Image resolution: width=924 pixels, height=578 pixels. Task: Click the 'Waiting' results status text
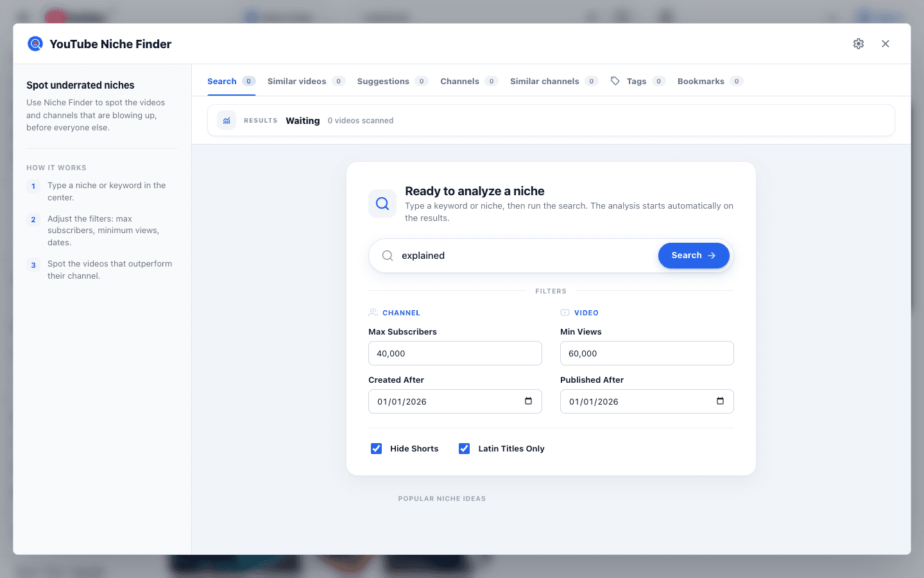point(303,121)
